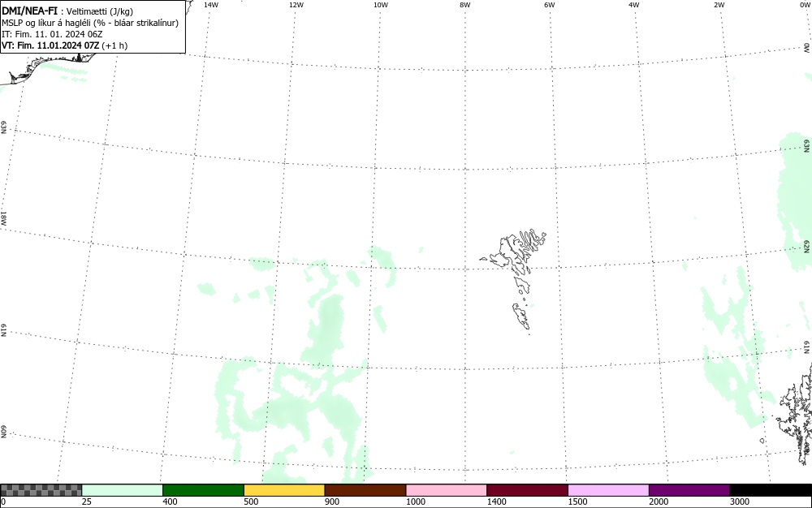Pick the pink 1000–1400 legend swatch
The height and width of the screenshot is (508, 812).
(447, 490)
